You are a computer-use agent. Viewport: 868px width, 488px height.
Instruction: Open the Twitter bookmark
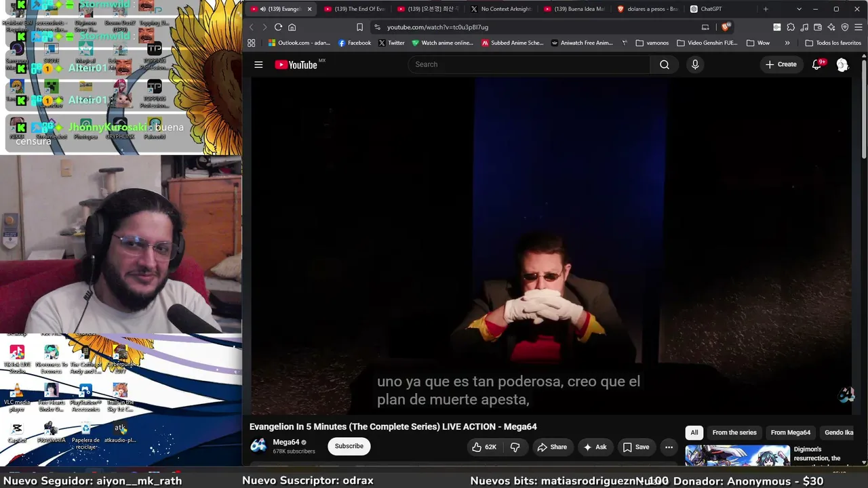click(391, 43)
